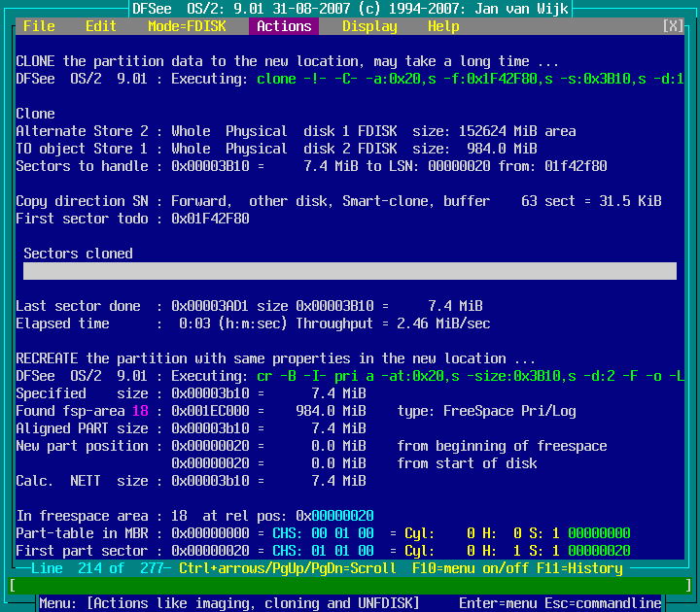Click the Ctrl+arrows/PgUp/PgDn=Scroll hint
700x612 pixels.
288,568
